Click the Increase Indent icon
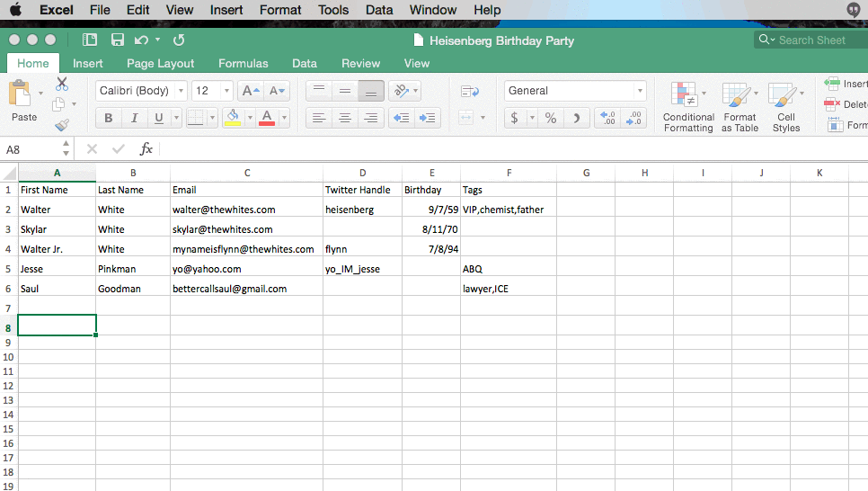The image size is (868, 491). 428,118
